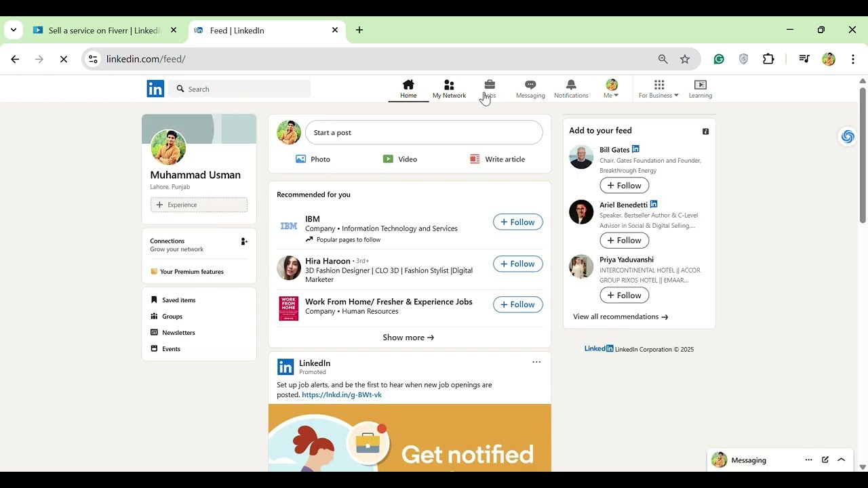Open Newsletters in sidebar
This screenshot has width=868, height=488.
pyautogui.click(x=173, y=333)
